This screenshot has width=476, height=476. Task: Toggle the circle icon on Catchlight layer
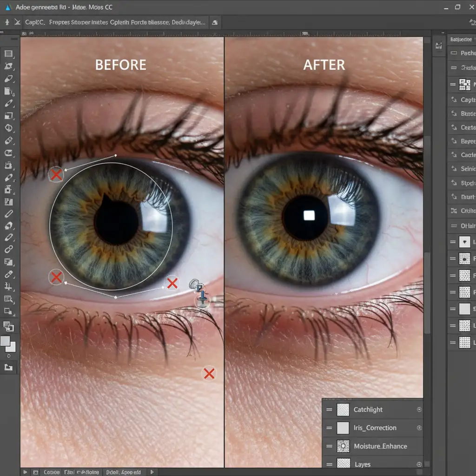click(419, 410)
